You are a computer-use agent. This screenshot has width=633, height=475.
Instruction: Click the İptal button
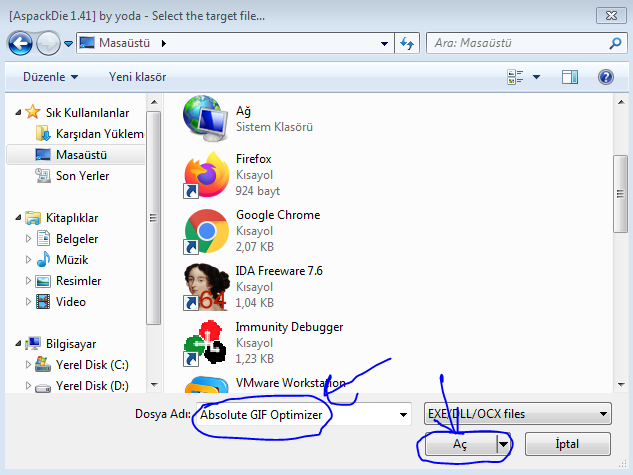click(x=567, y=444)
